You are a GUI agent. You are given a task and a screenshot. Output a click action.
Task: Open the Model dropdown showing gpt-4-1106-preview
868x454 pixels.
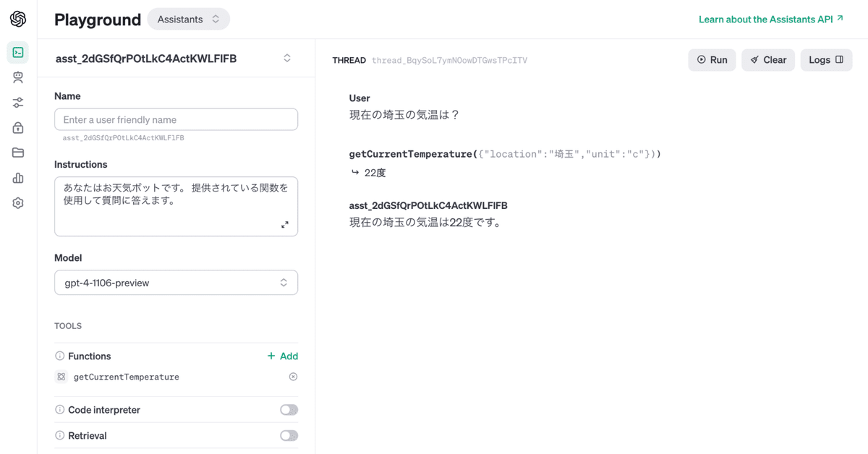(x=176, y=283)
